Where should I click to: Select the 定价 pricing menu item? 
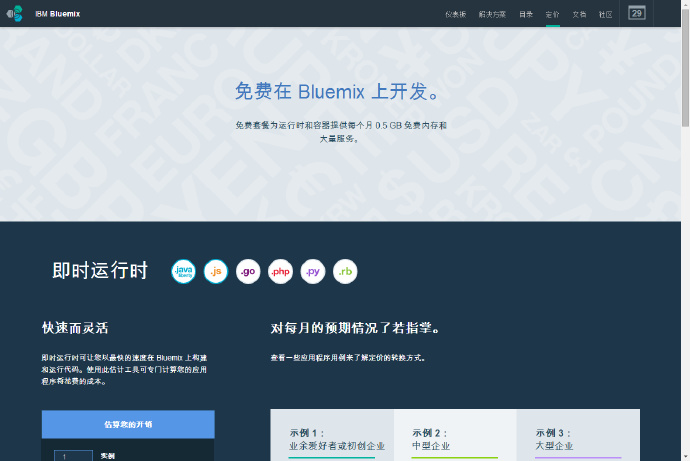click(x=553, y=15)
